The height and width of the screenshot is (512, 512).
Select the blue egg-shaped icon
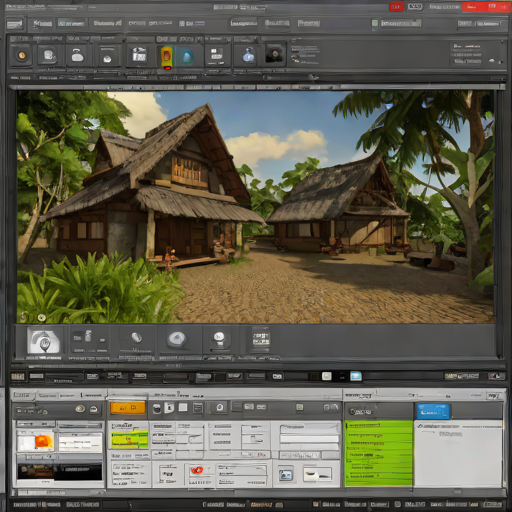[188, 56]
